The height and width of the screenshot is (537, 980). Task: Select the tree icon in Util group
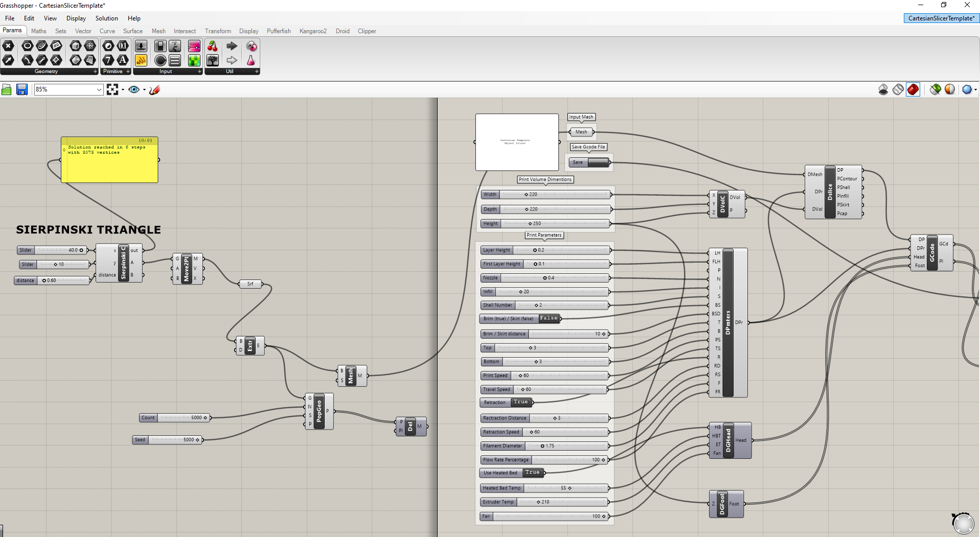(x=213, y=60)
